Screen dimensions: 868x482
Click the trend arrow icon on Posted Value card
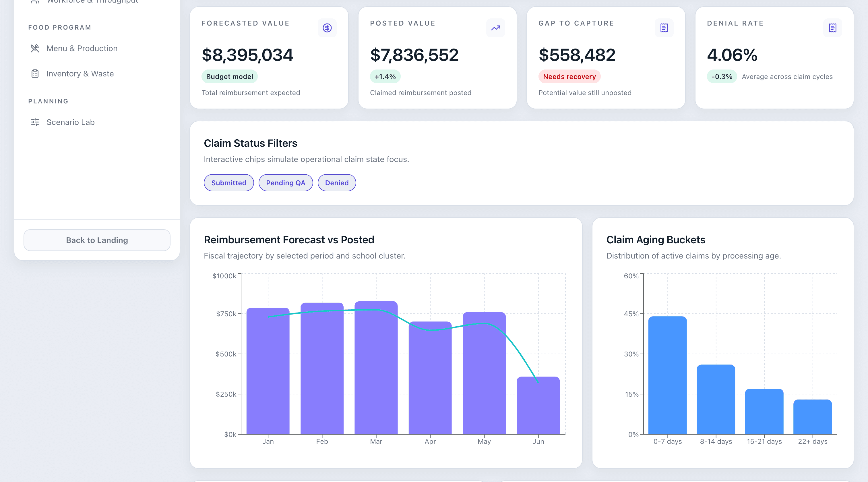click(x=495, y=28)
